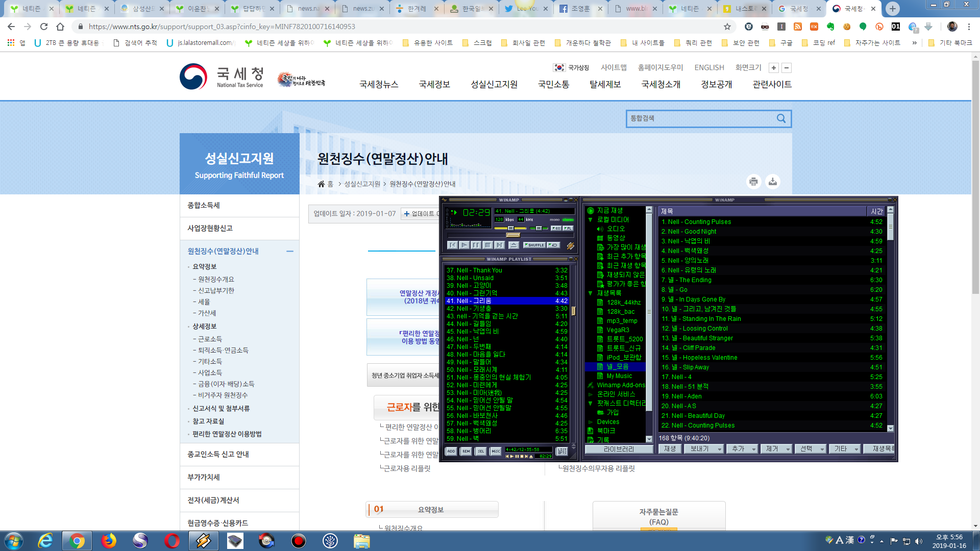Sort library list by 시간 column

[x=876, y=211]
